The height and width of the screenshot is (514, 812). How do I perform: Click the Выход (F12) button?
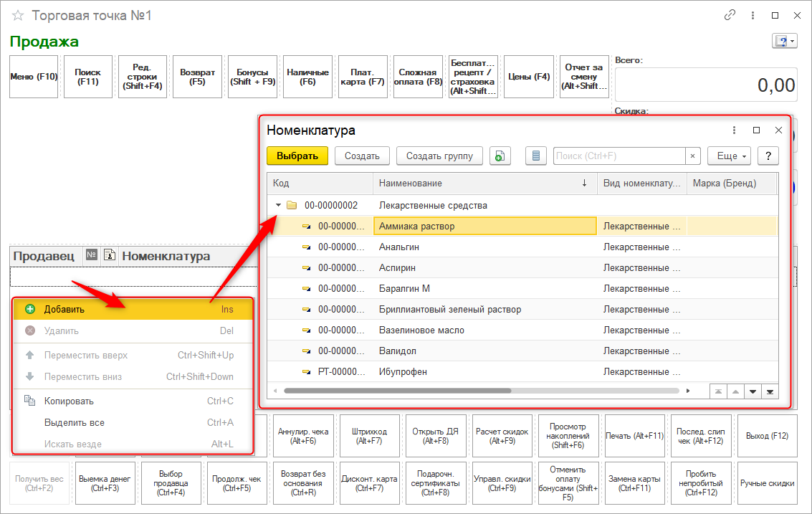767,436
